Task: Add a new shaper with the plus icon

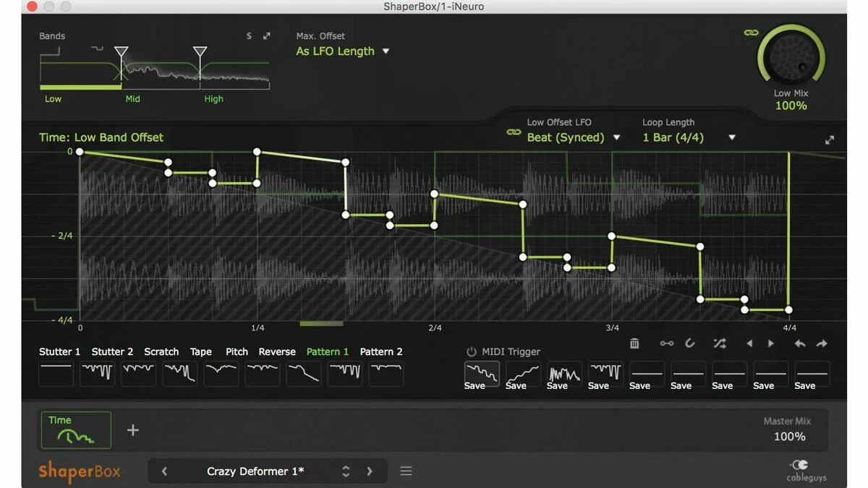Action: 133,430
